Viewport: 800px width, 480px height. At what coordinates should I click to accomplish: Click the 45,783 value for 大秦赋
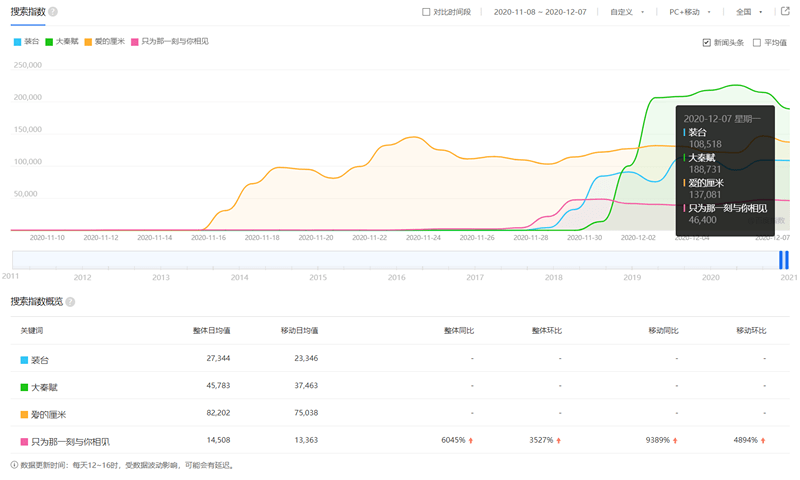(x=218, y=385)
